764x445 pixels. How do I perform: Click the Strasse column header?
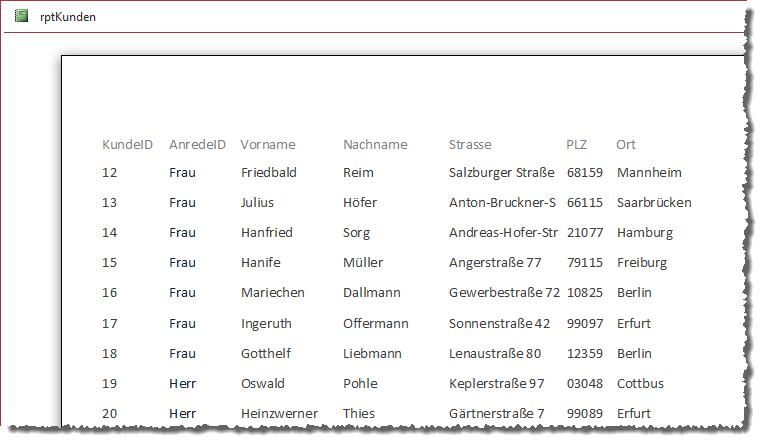tap(470, 145)
